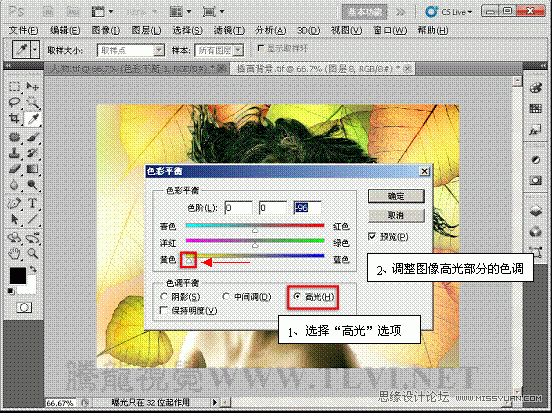Select the Quick Selection wand tool

click(33, 102)
